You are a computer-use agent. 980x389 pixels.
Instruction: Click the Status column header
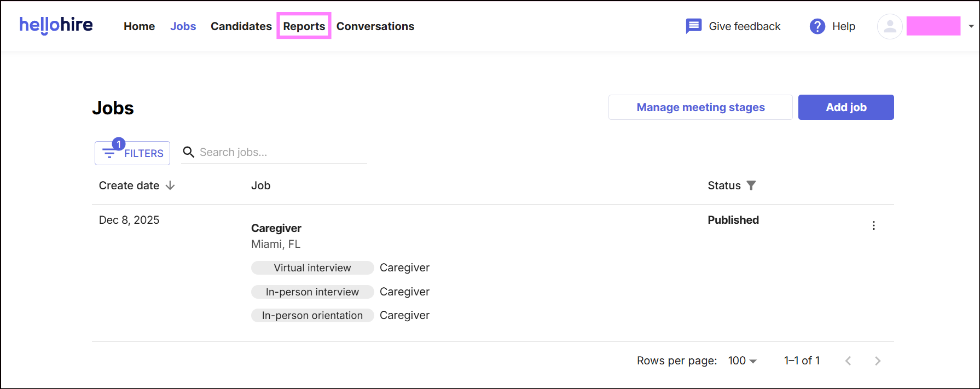coord(724,185)
